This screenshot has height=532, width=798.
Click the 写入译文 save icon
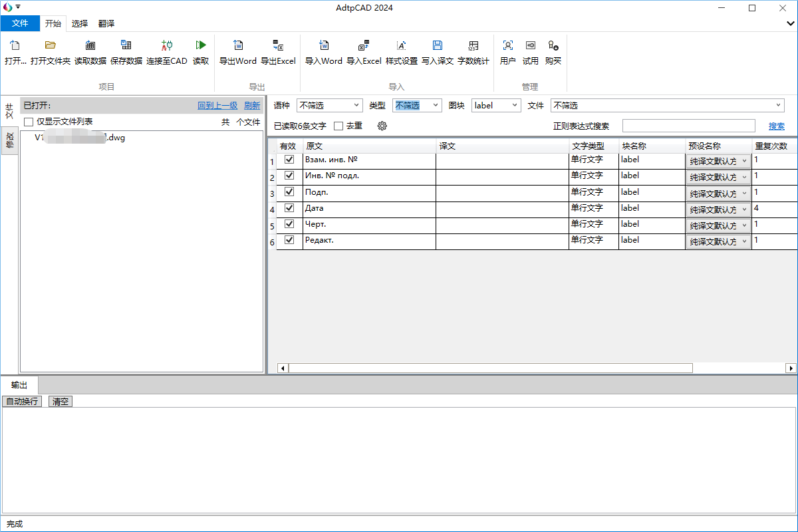point(437,46)
